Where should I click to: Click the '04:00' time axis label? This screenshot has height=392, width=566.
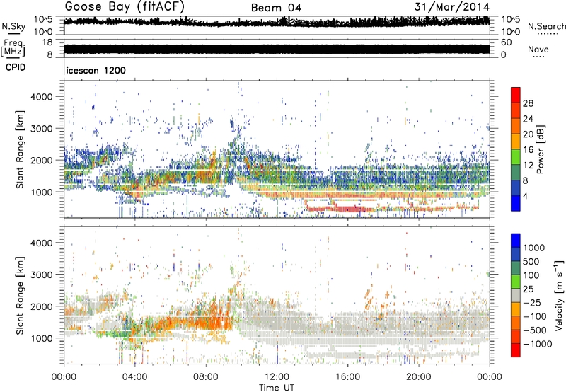tap(134, 377)
